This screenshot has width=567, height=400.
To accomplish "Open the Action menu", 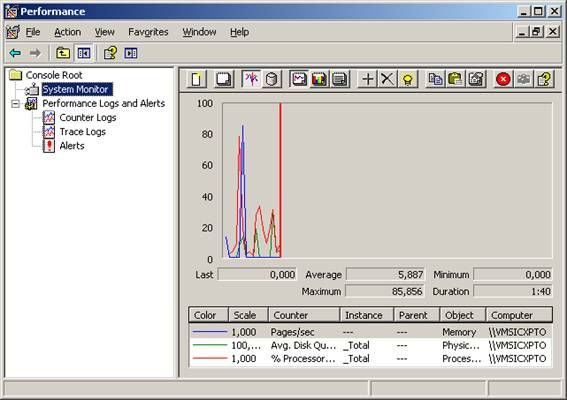I will (x=68, y=32).
